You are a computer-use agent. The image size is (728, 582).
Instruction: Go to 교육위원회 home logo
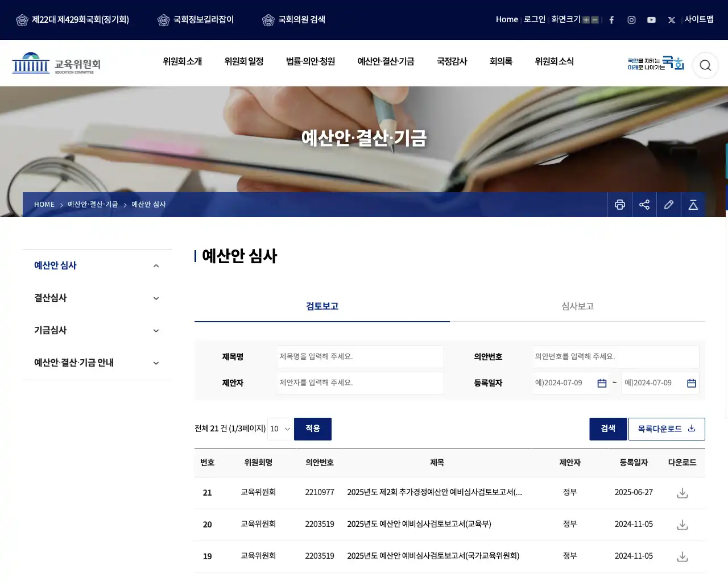pyautogui.click(x=56, y=63)
